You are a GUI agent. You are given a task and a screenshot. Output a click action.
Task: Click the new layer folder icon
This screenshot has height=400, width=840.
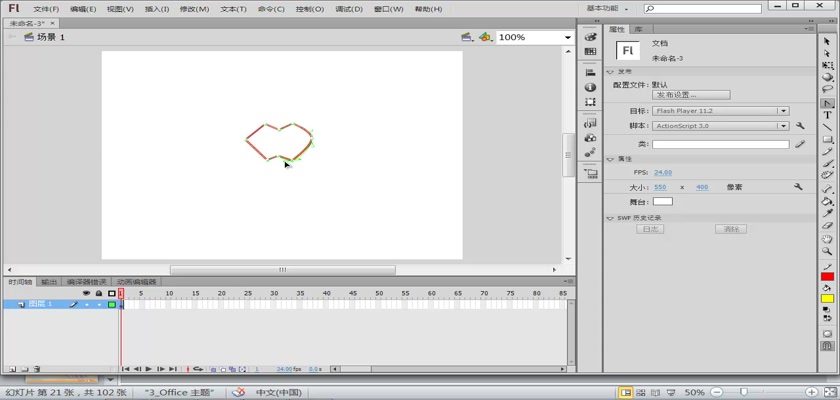click(x=24, y=369)
